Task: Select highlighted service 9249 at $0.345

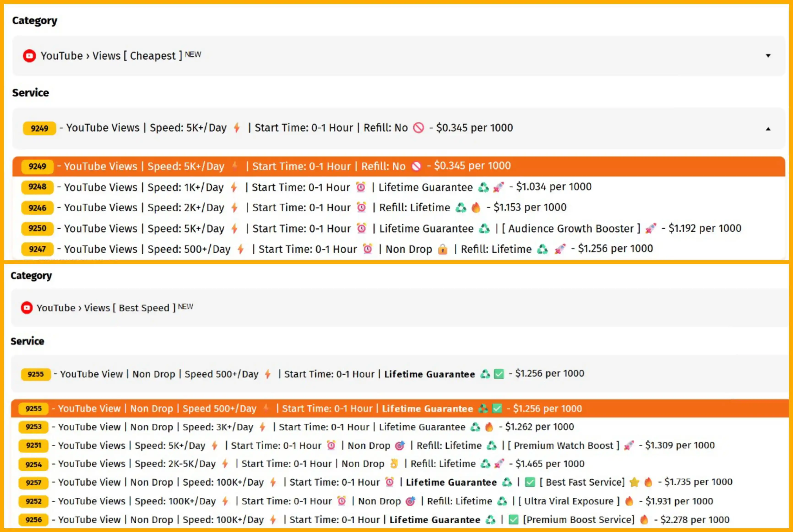Action: (x=398, y=166)
